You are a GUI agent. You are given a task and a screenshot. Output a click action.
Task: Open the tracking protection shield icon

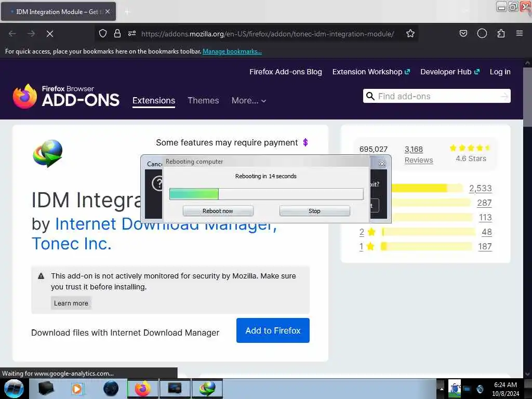[x=103, y=33]
